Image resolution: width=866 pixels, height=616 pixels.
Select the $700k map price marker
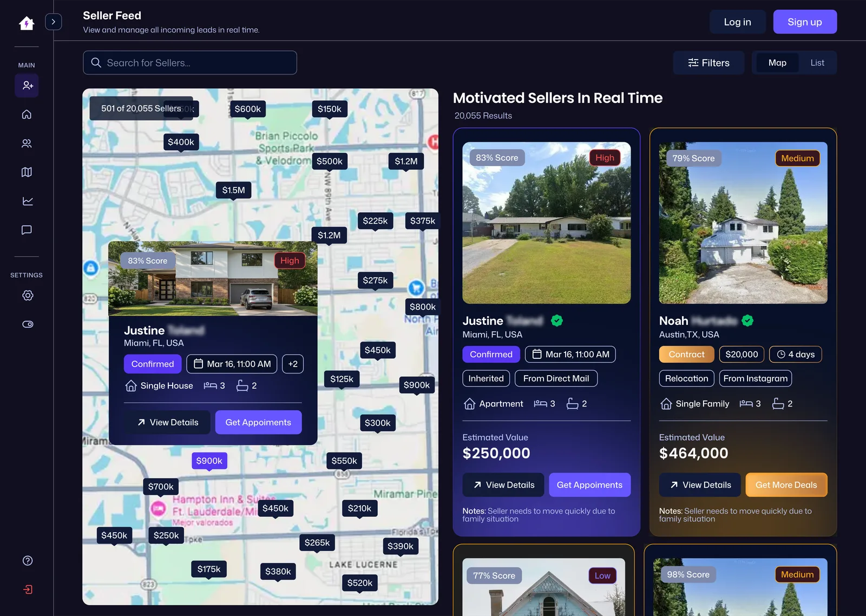point(161,487)
